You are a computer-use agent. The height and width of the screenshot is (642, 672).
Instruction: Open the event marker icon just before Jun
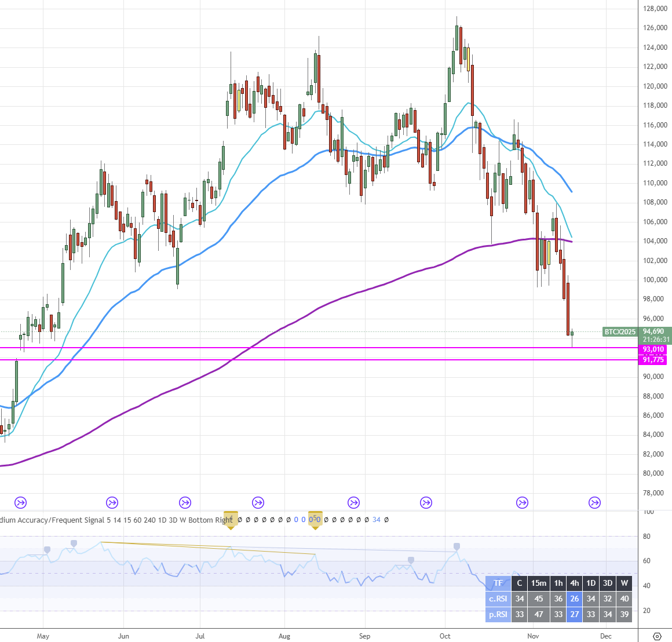pyautogui.click(x=112, y=502)
